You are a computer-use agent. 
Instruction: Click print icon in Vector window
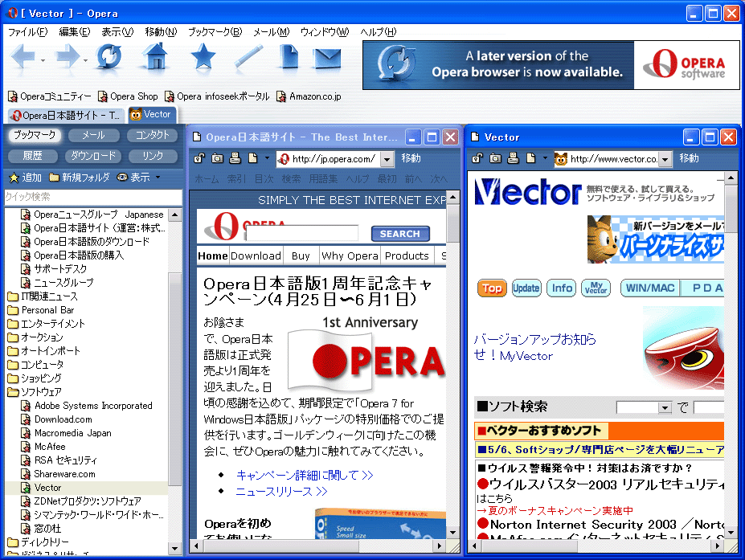point(513,158)
